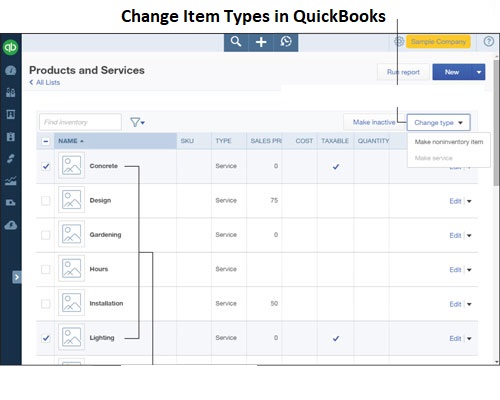Click the Gardening item image placeholder

(71, 234)
